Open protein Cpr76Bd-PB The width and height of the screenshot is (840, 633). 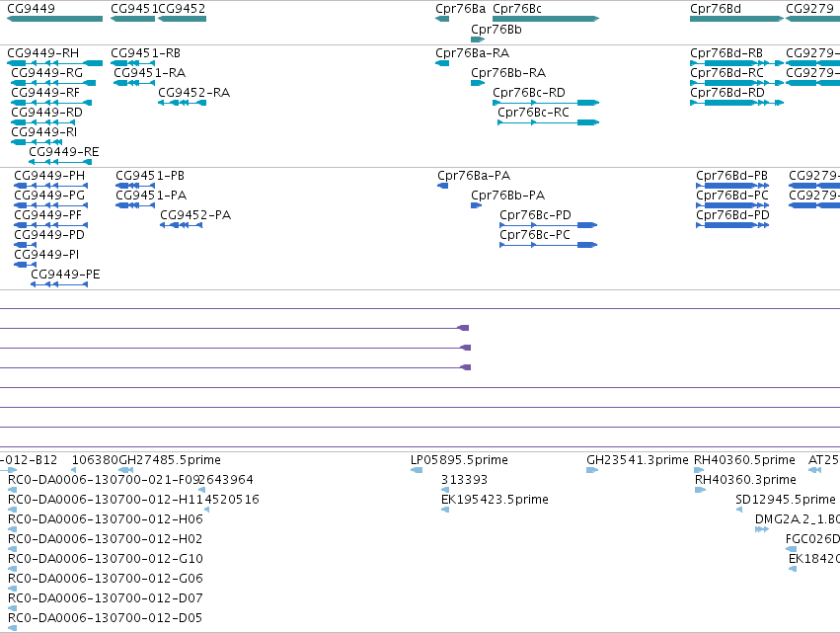[731, 176]
